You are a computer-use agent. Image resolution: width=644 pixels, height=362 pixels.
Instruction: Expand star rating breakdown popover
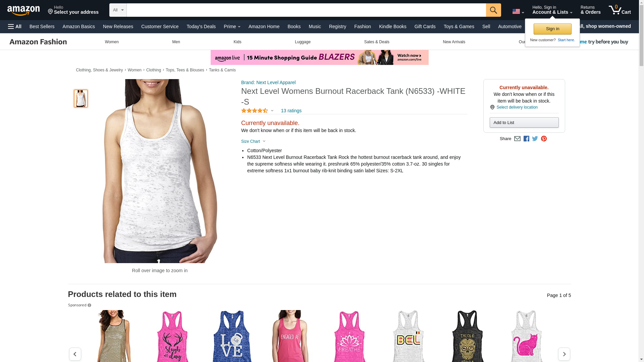(257, 111)
